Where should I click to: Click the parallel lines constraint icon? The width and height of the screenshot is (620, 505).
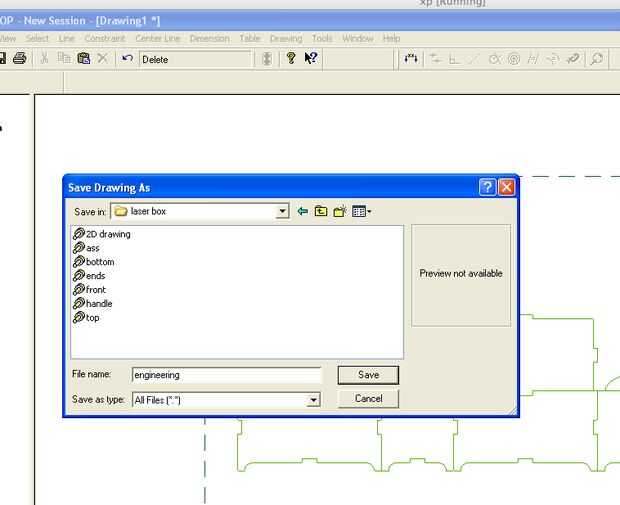(x=533, y=59)
